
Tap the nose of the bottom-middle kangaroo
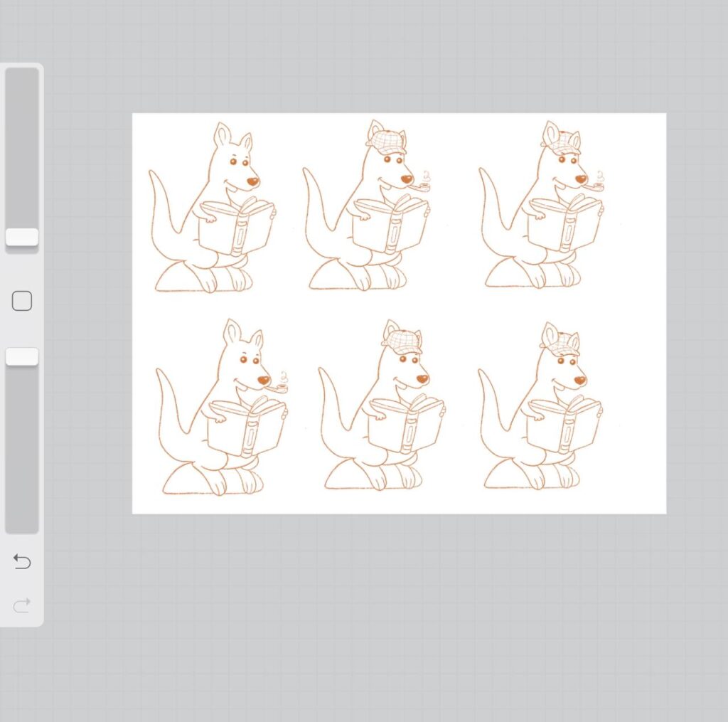coord(422,379)
